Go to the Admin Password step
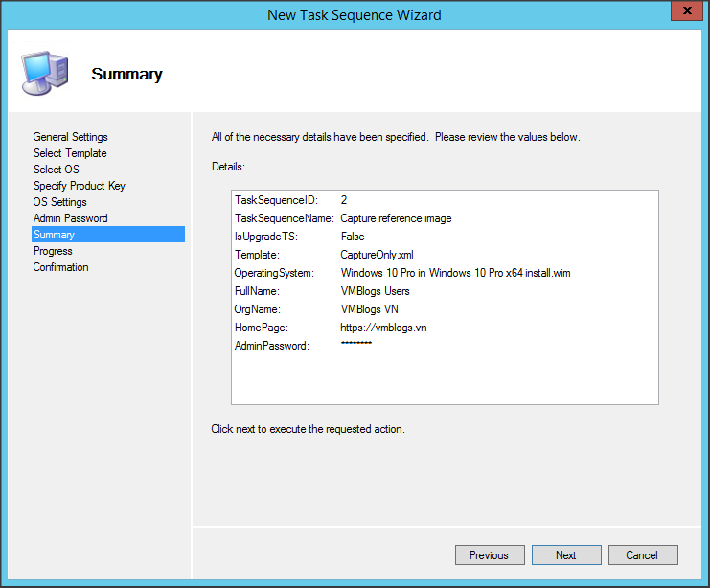This screenshot has width=710, height=588. [x=70, y=218]
